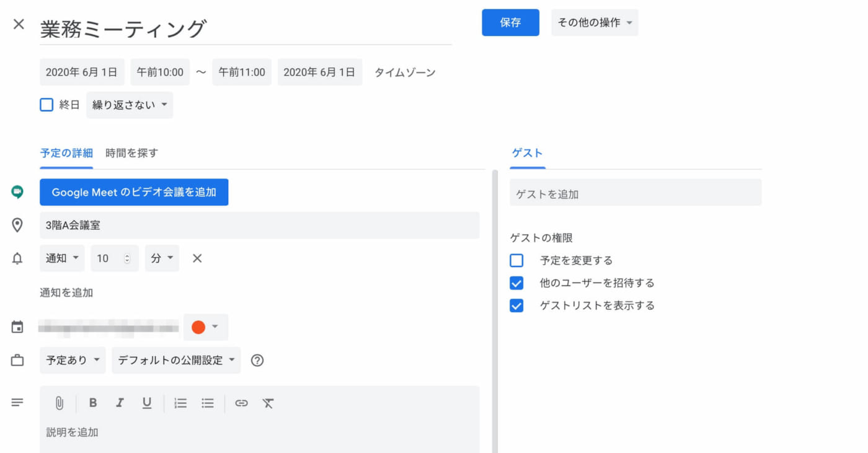This screenshot has width=868, height=453.
Task: Click the ゲストを追加 input field
Action: click(x=635, y=193)
